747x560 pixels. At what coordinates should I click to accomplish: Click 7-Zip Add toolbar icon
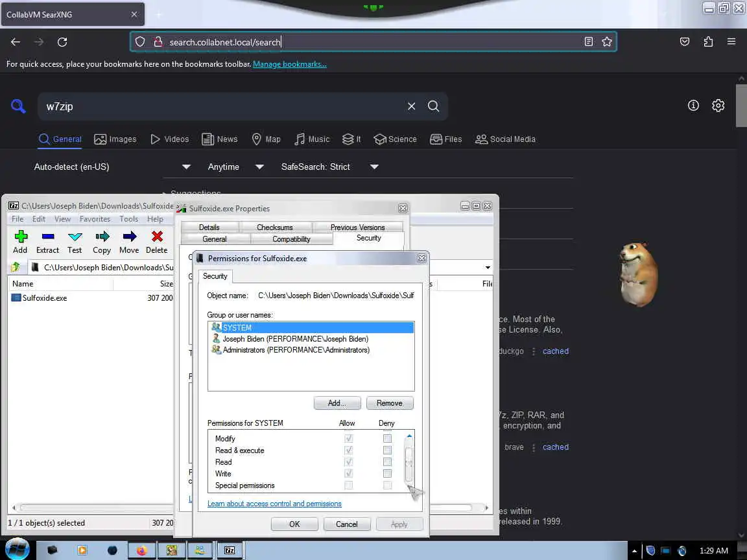click(x=21, y=237)
